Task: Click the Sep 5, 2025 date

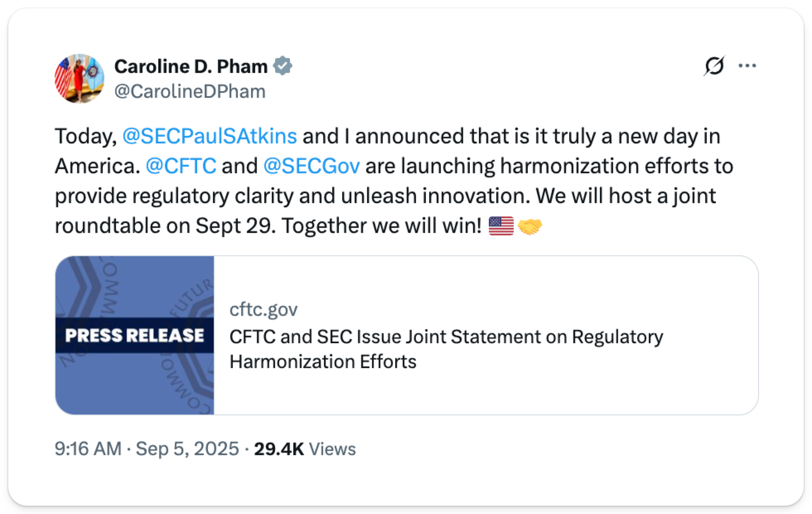Action: tap(187, 449)
